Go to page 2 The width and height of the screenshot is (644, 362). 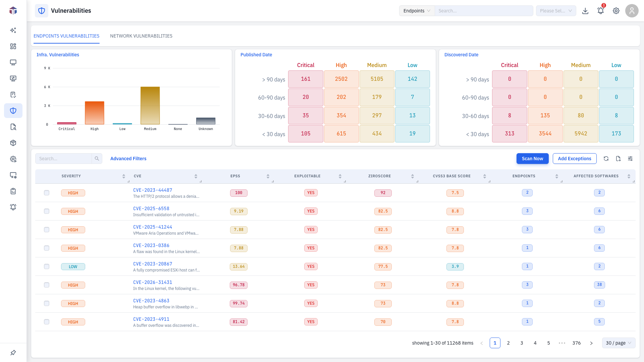click(508, 343)
